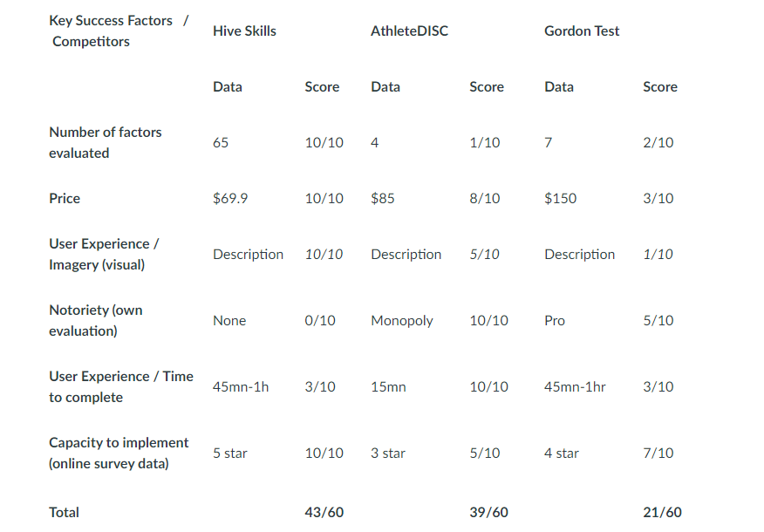
Task: Click the Gordon Test column heading
Action: coord(582,31)
